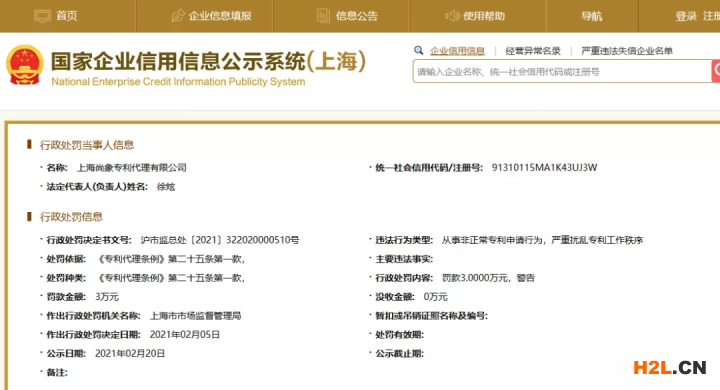Click the 暂扣或吊销证照名称及编号 label

click(x=432, y=316)
